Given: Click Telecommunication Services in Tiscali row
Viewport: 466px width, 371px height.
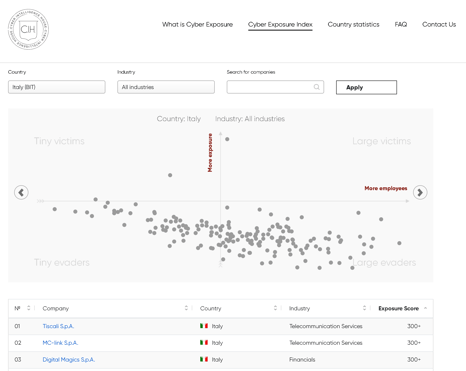Looking at the screenshot, I should coord(326,326).
